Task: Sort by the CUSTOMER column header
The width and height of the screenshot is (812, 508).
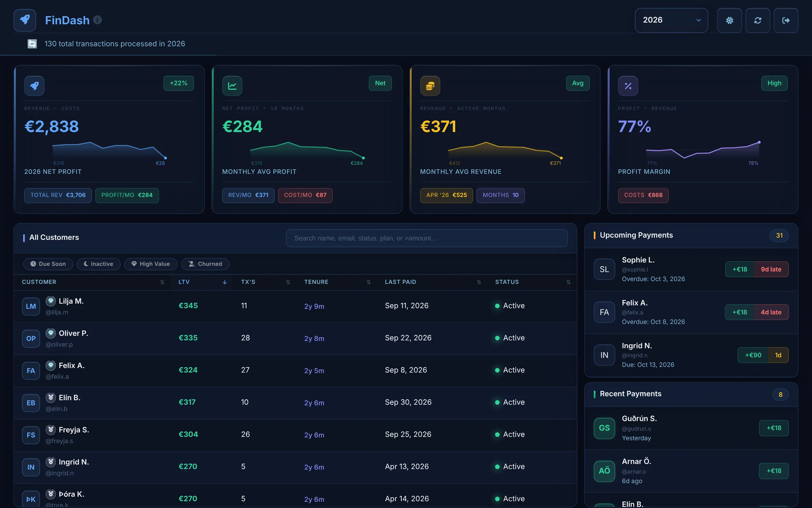Action: [x=93, y=282]
